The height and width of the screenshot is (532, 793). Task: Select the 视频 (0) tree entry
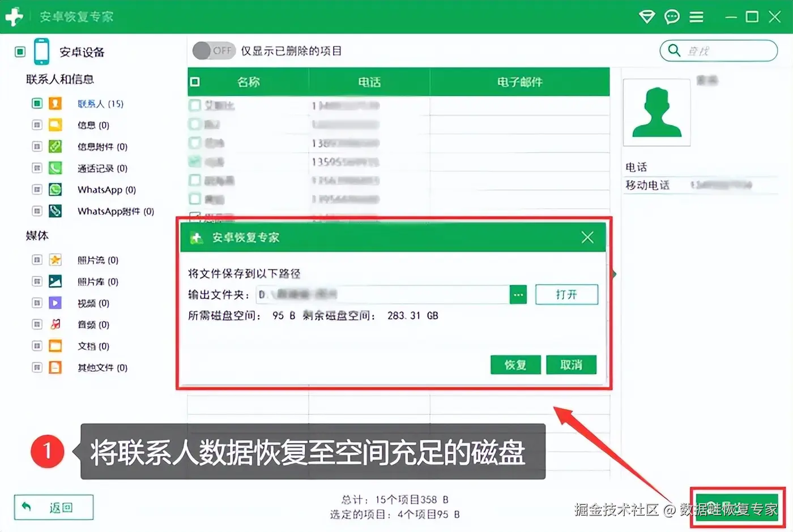tap(93, 303)
